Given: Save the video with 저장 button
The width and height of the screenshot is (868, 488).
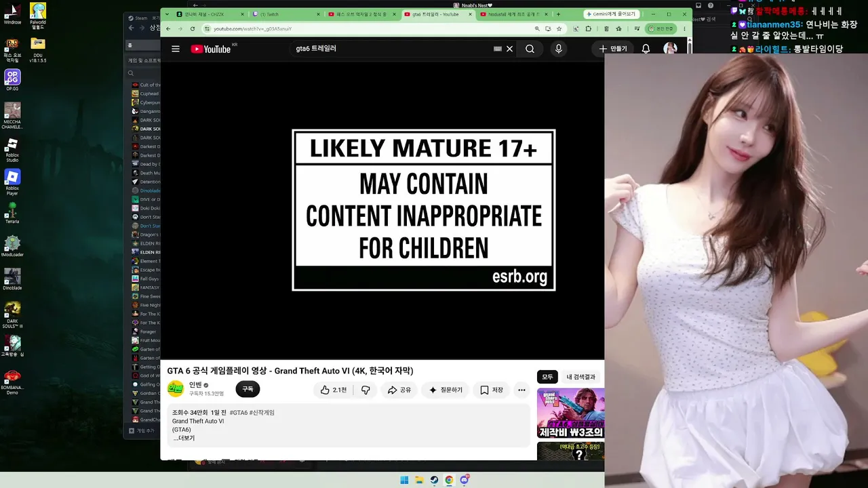Looking at the screenshot, I should (492, 390).
